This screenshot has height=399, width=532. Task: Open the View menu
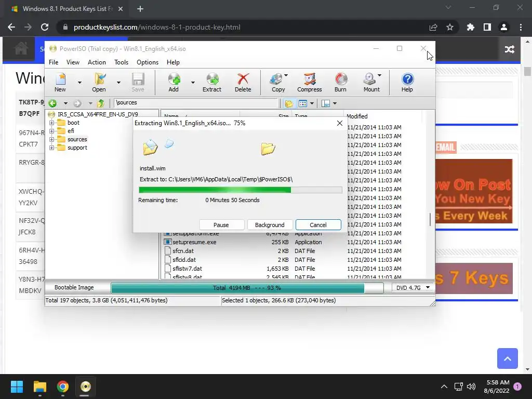pos(73,62)
